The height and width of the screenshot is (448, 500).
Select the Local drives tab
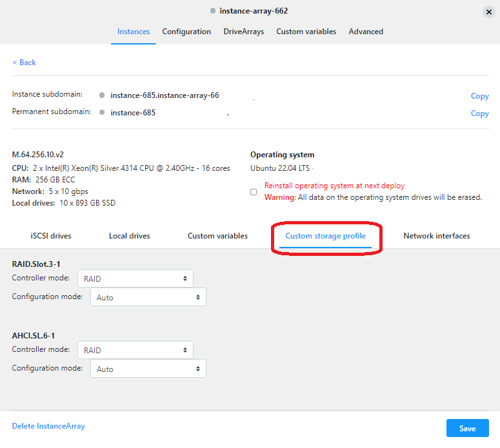[129, 236]
